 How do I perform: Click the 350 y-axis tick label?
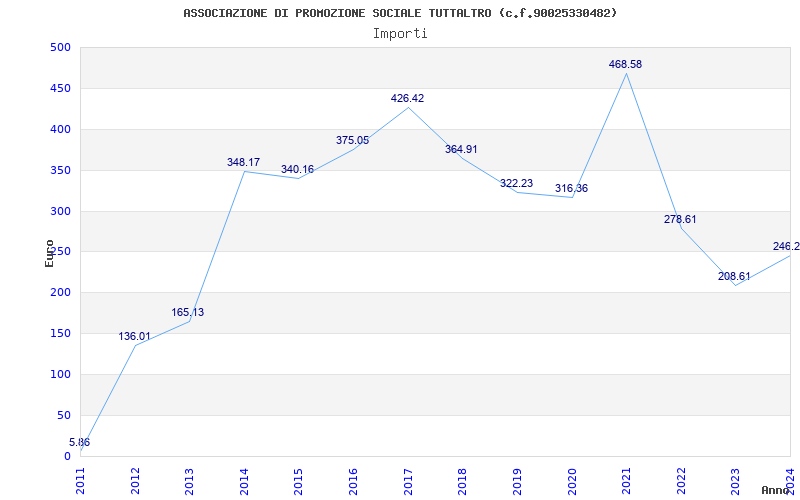[x=60, y=170]
